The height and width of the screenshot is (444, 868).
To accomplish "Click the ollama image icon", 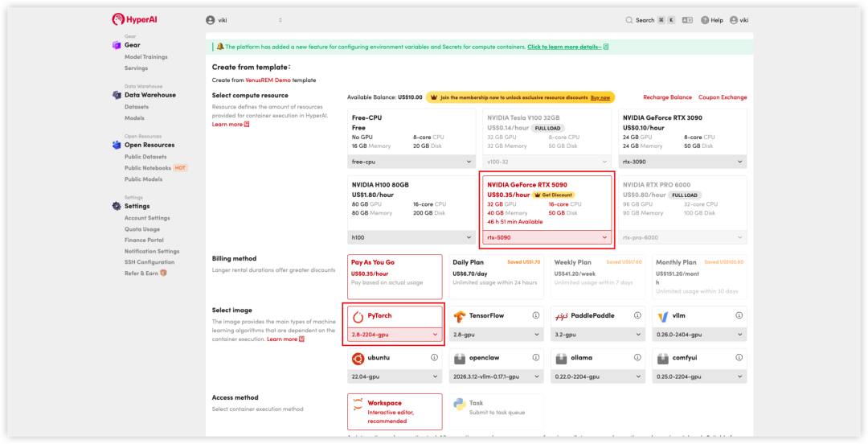I will (561, 359).
